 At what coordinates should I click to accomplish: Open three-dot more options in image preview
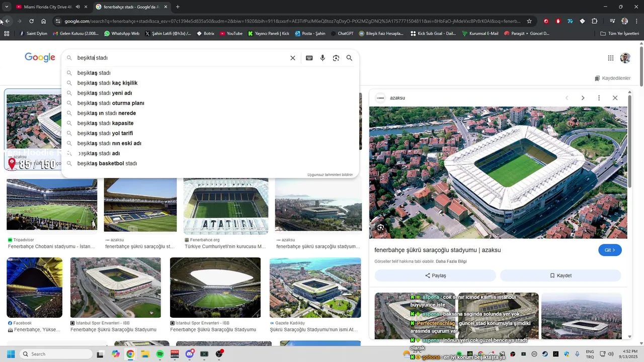(599, 98)
